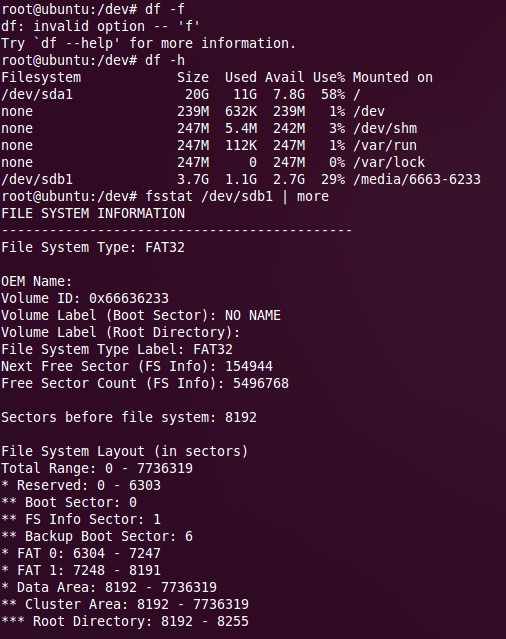Image resolution: width=506 pixels, height=639 pixels.
Task: Click the 'Filesystem' column header
Action: pyautogui.click(x=41, y=77)
